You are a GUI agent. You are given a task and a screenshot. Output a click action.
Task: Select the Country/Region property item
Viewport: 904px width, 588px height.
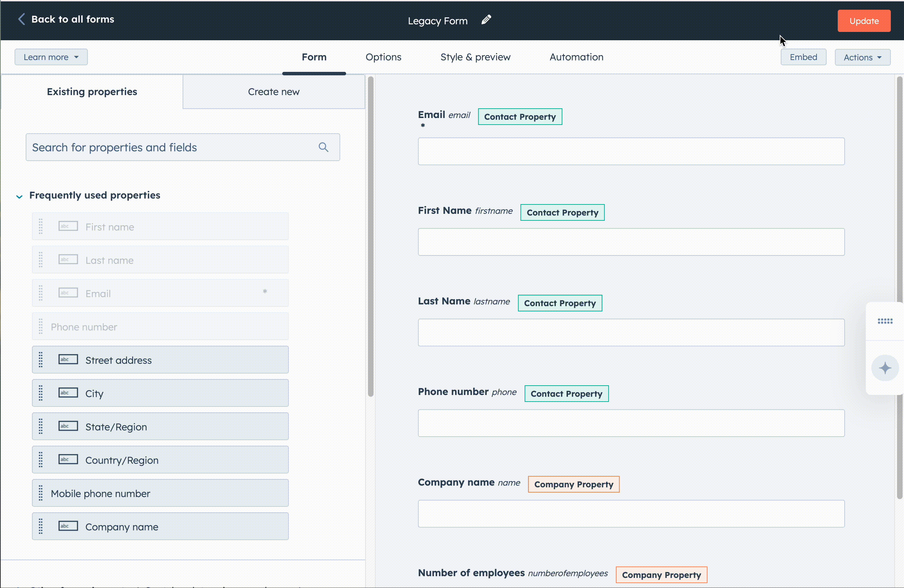(160, 460)
